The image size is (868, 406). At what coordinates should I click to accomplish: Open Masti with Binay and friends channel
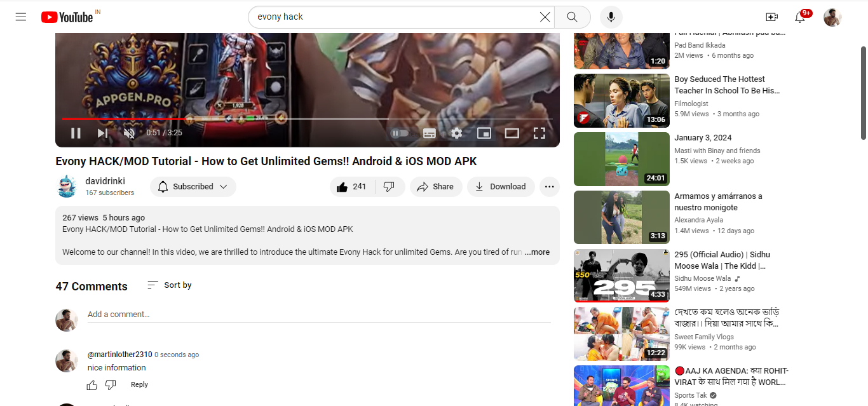(x=717, y=151)
